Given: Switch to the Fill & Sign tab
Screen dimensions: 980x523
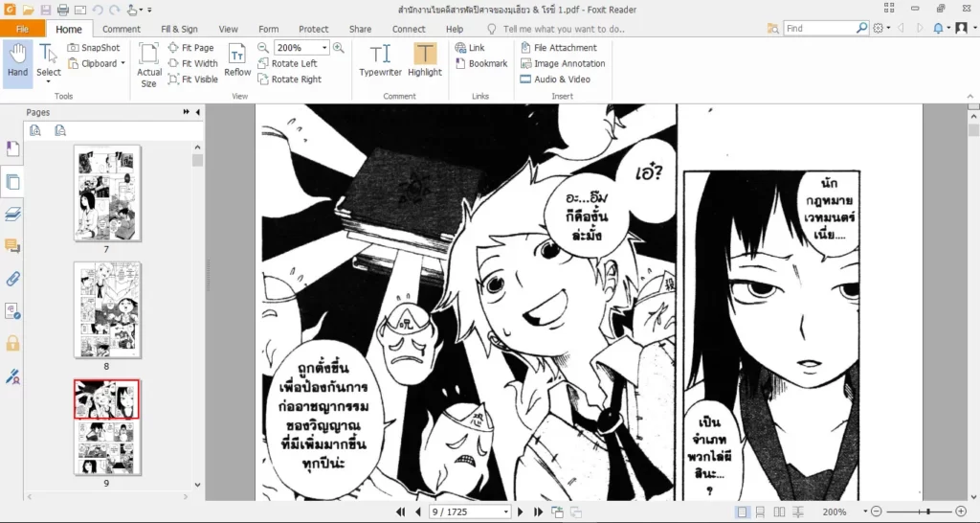Looking at the screenshot, I should pyautogui.click(x=179, y=29).
